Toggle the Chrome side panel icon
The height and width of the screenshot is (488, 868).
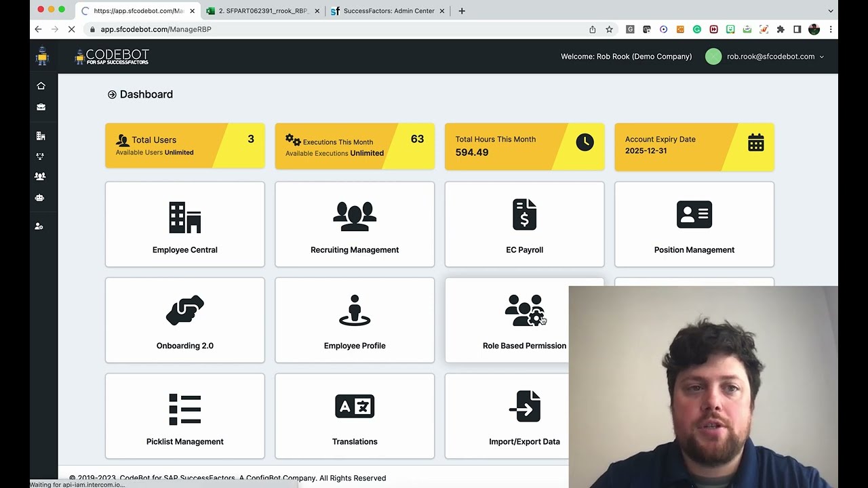[797, 29]
